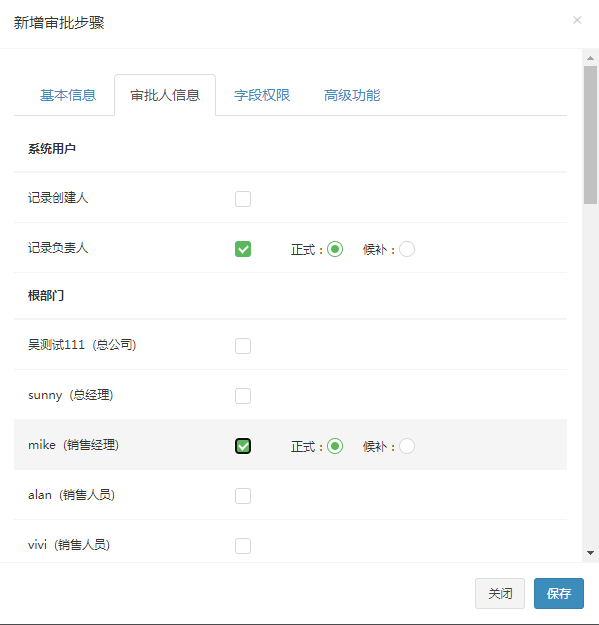Viewport: 599px width, 625px height.
Task: Click scrollbar down arrow
Action: pos(590,553)
